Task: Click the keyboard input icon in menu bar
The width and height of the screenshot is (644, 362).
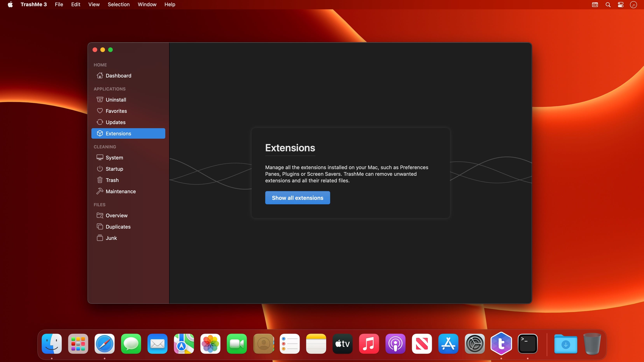Action: [595, 4]
